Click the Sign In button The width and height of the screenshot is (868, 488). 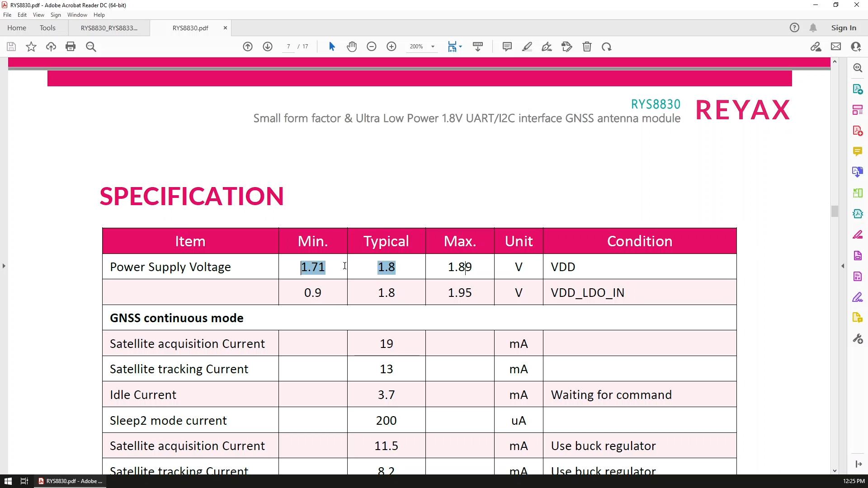pos(844,28)
